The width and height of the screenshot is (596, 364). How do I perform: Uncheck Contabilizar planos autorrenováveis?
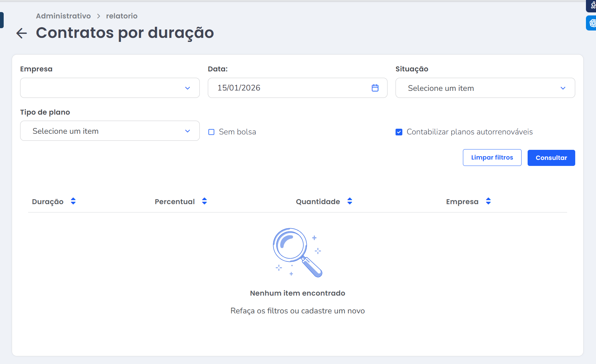coord(399,132)
